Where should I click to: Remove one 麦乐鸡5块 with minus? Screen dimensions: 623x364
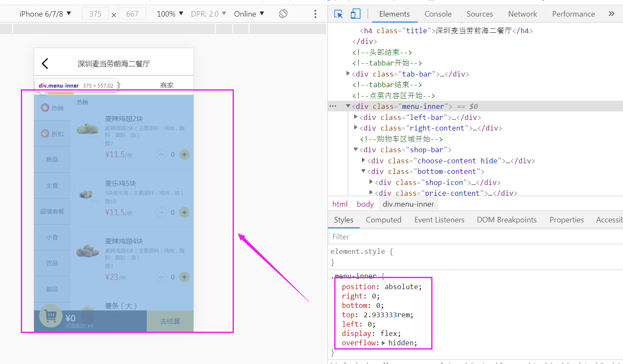(x=161, y=212)
